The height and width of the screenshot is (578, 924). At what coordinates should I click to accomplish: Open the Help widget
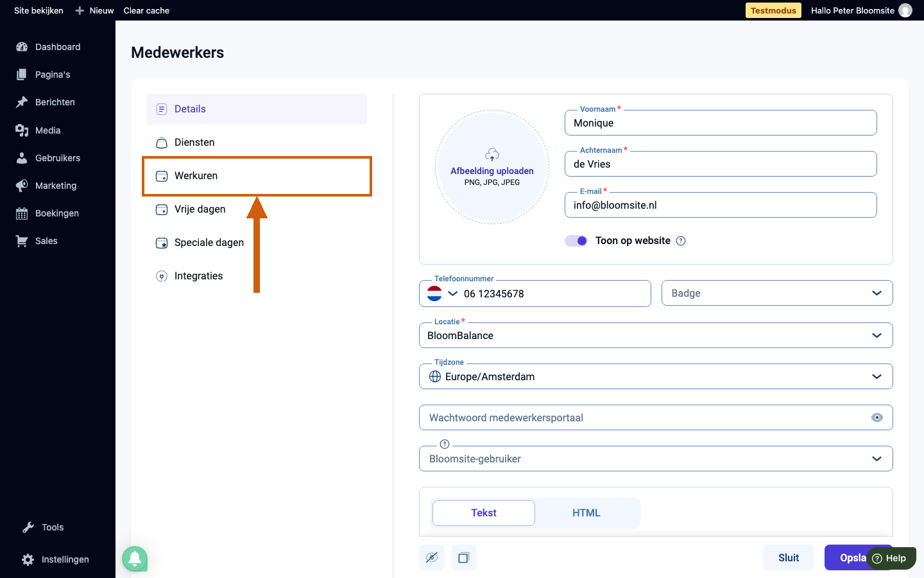coord(891,558)
